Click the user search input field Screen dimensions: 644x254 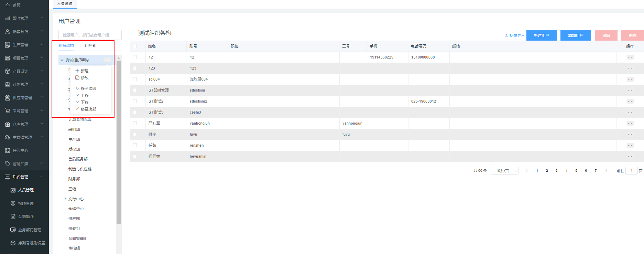pos(90,35)
